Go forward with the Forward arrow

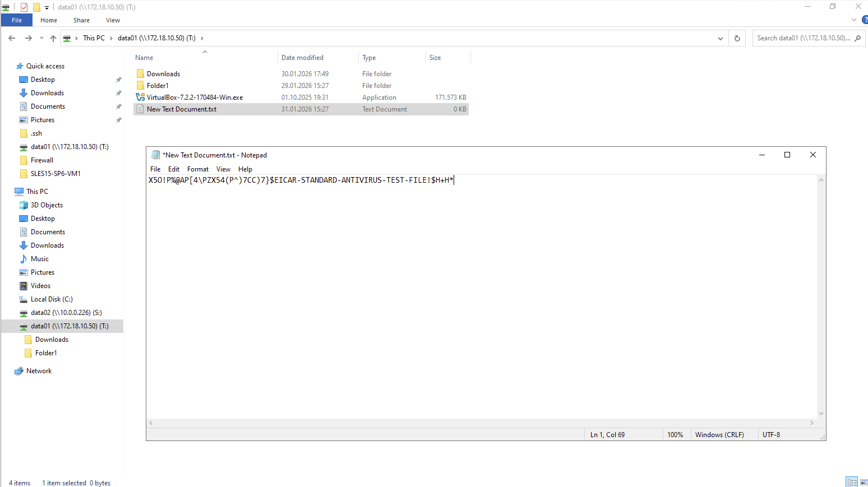tap(29, 38)
